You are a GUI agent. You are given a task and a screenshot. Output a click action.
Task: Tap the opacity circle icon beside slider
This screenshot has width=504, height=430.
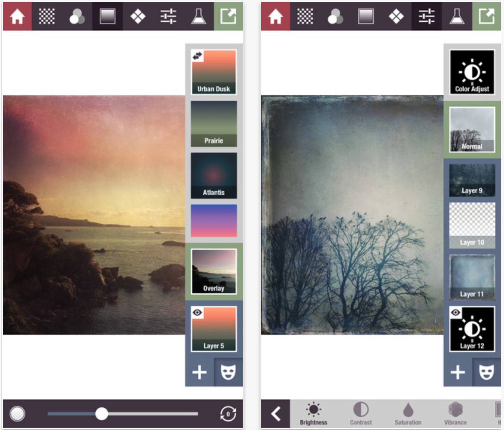pyautogui.click(x=17, y=414)
